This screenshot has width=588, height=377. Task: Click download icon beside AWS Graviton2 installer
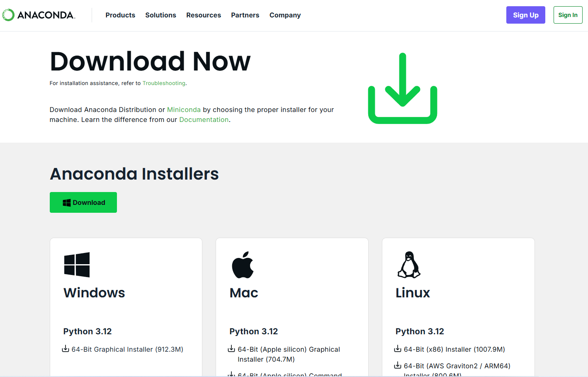pos(398,365)
